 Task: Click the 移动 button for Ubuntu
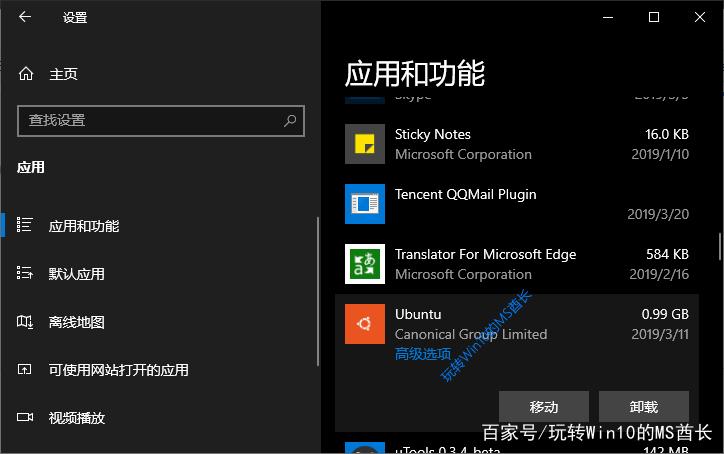[x=543, y=407]
